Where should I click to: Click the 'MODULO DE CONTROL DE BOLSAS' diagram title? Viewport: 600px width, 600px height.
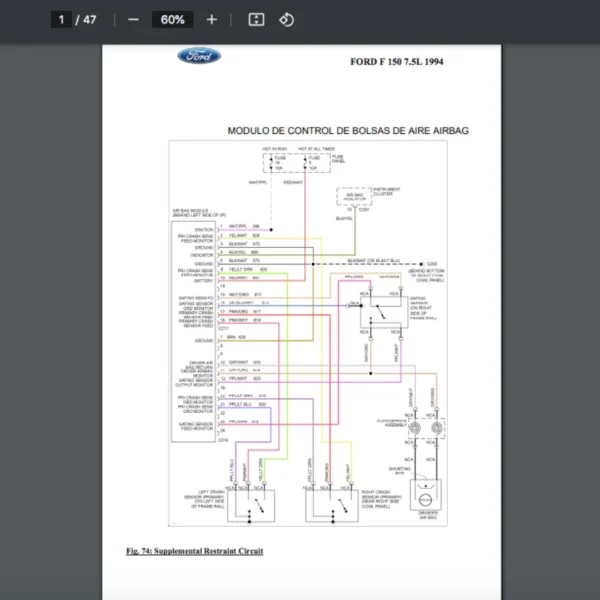pyautogui.click(x=347, y=130)
